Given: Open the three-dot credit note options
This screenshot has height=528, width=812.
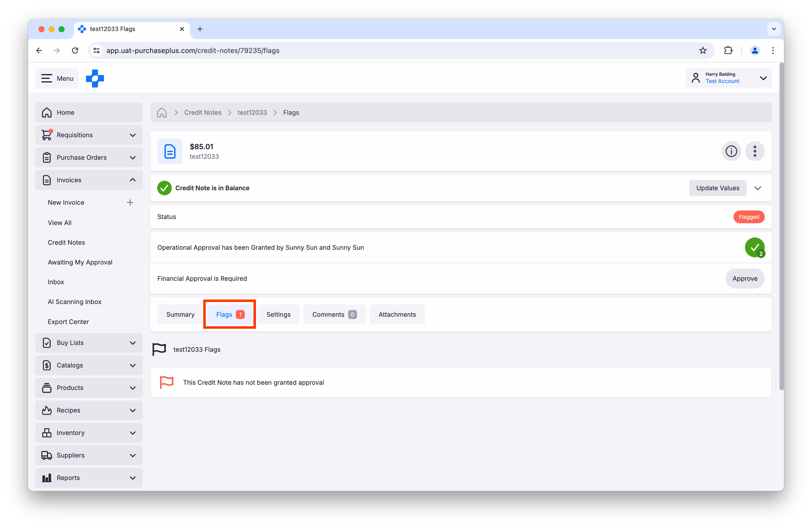Looking at the screenshot, I should [x=754, y=151].
